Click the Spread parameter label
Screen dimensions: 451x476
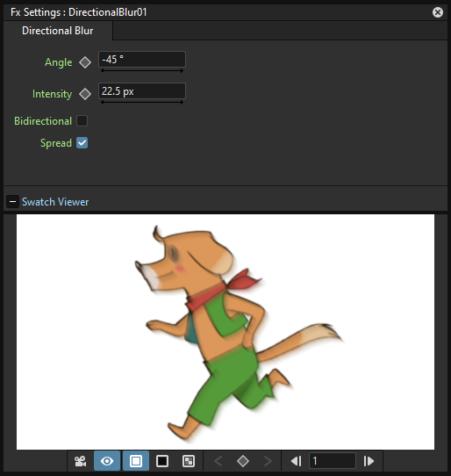tap(56, 143)
